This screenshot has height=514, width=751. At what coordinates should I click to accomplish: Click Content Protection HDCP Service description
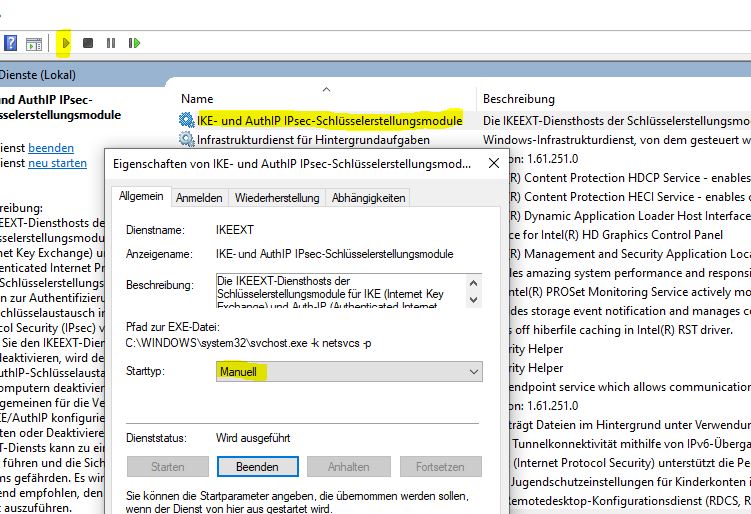point(630,178)
